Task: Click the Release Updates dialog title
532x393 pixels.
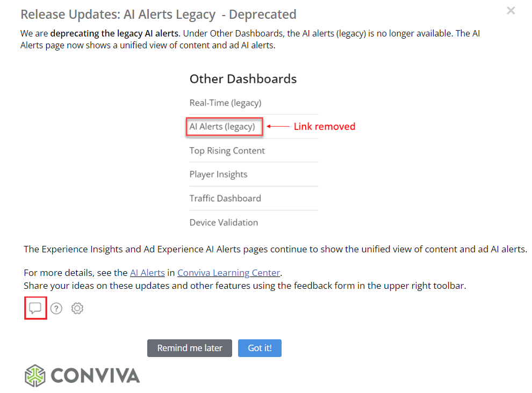Action: (x=158, y=14)
